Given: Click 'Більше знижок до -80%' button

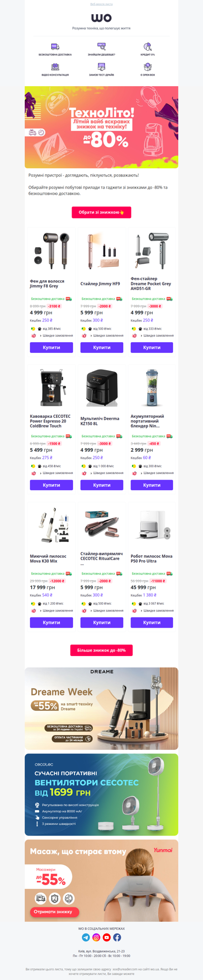Looking at the screenshot, I should (x=101, y=650).
